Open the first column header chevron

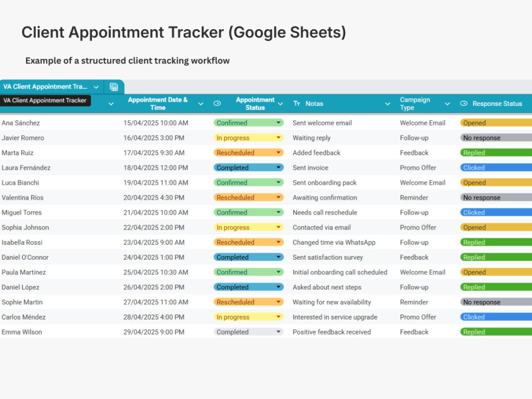(111, 104)
